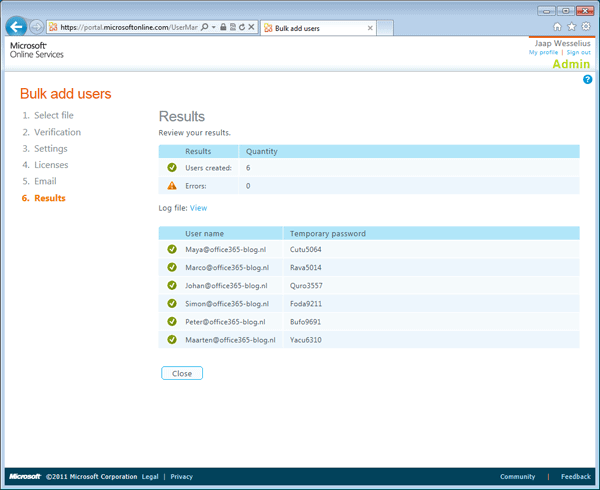View the log file link

(x=198, y=208)
